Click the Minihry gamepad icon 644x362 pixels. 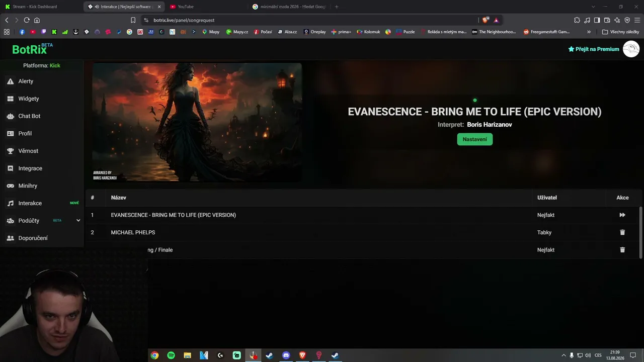click(x=10, y=186)
